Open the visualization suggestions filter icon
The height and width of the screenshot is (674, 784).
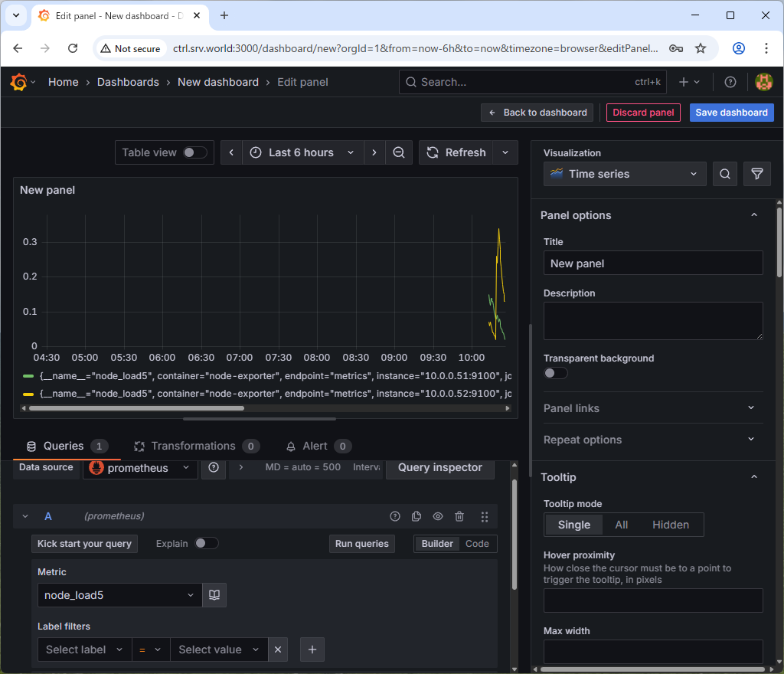click(756, 174)
